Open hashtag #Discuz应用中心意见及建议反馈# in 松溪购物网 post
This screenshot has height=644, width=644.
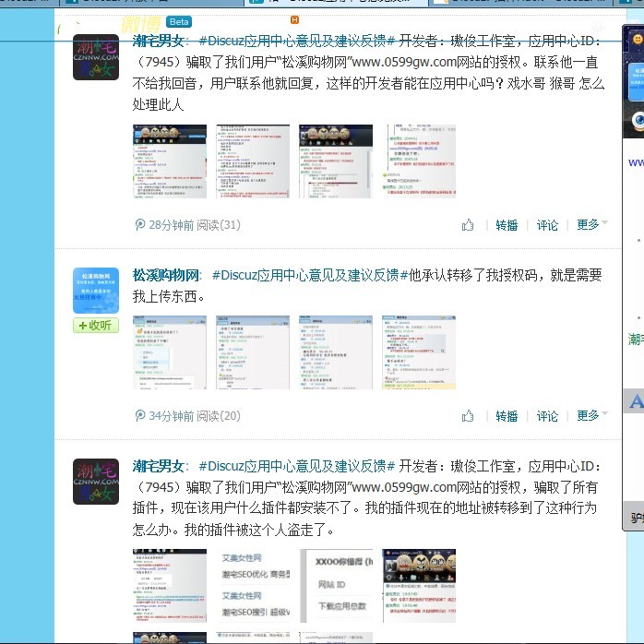[310, 275]
